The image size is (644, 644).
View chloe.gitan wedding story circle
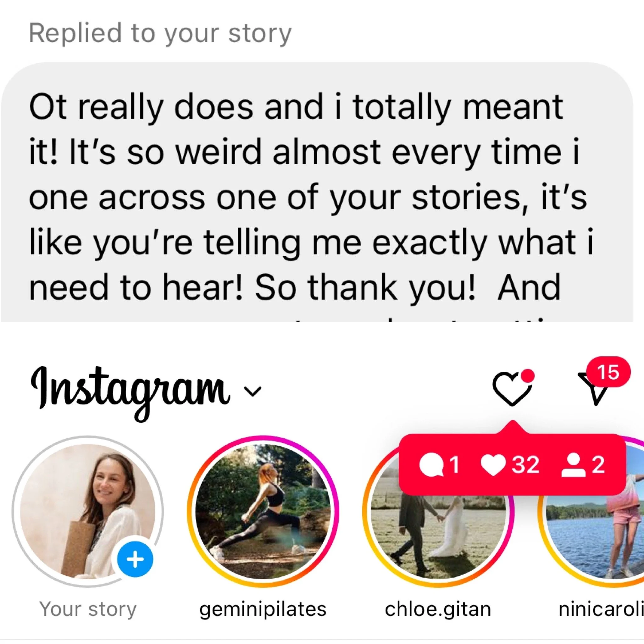click(x=438, y=511)
